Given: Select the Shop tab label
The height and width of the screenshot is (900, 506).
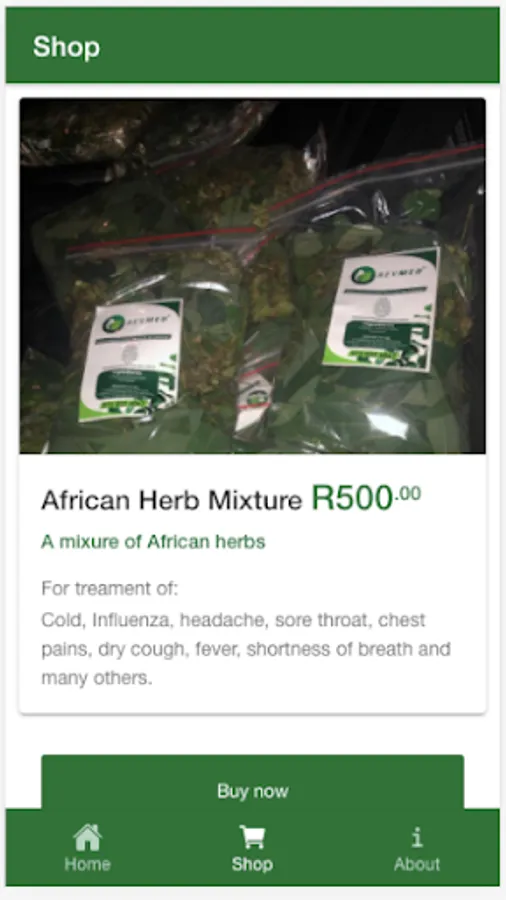Looking at the screenshot, I should click(x=252, y=864).
